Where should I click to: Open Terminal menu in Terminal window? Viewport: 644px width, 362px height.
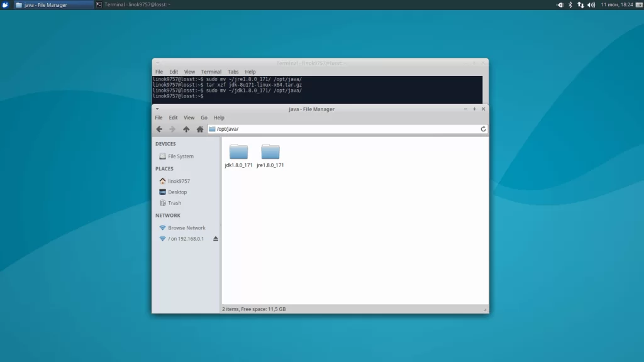211,72
